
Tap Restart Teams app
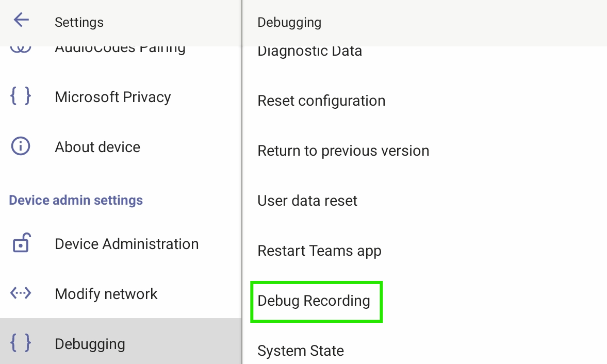click(319, 251)
